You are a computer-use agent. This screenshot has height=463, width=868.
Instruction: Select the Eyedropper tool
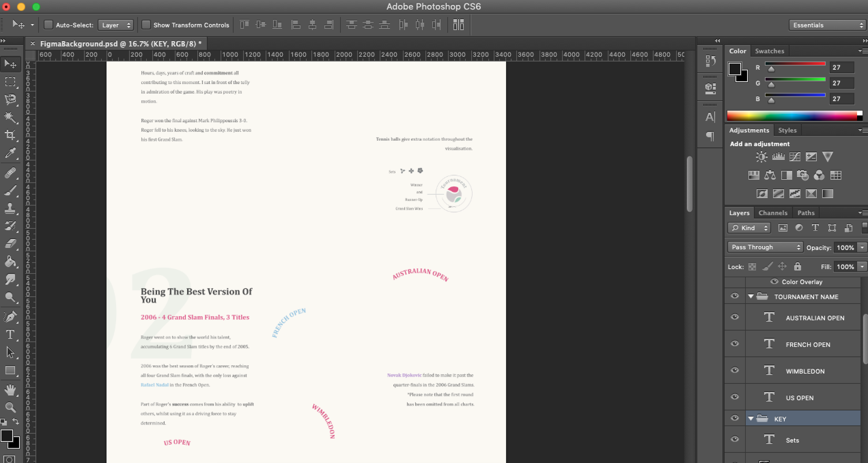(10, 153)
